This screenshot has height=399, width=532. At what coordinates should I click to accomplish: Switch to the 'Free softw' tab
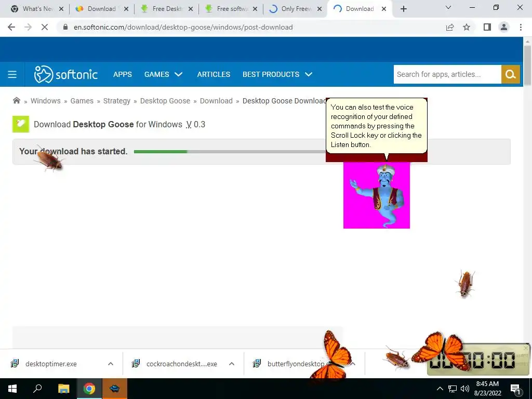coord(232,9)
